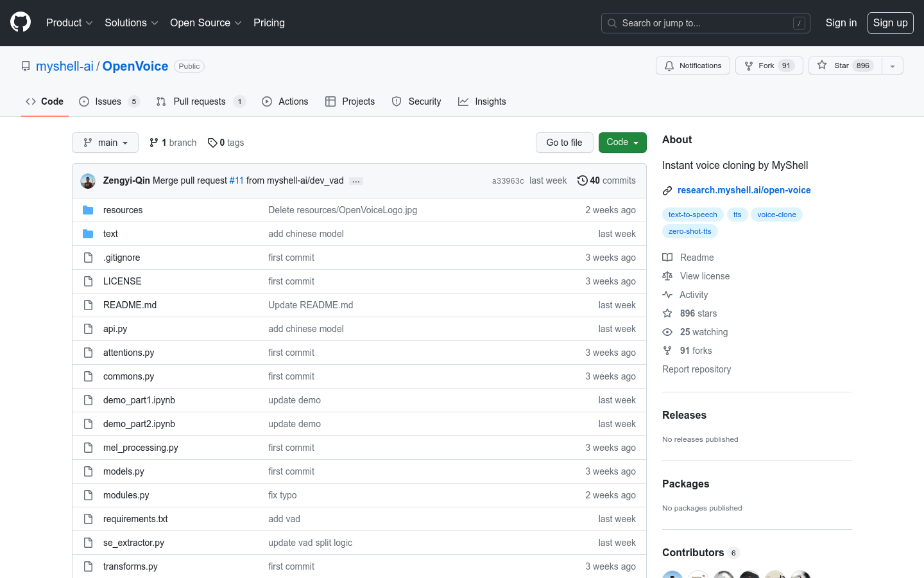The image size is (924, 578).
Task: Click the attentions.py file icon
Action: pyautogui.click(x=88, y=353)
